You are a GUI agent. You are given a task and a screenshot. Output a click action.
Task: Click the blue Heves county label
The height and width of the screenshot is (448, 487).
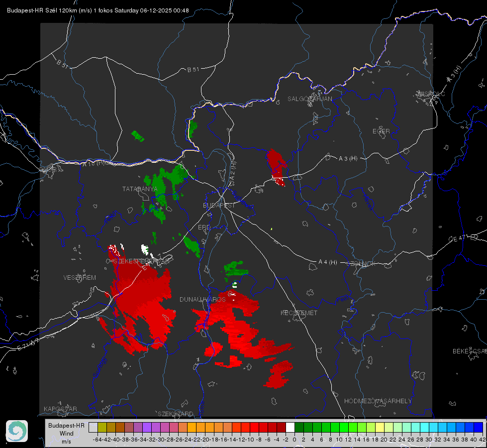tap(368, 202)
